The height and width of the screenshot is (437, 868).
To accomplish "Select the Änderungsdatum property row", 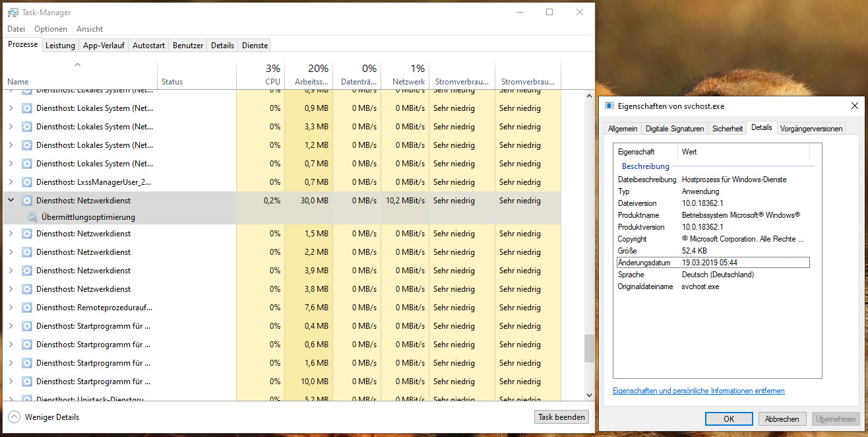I will [713, 263].
